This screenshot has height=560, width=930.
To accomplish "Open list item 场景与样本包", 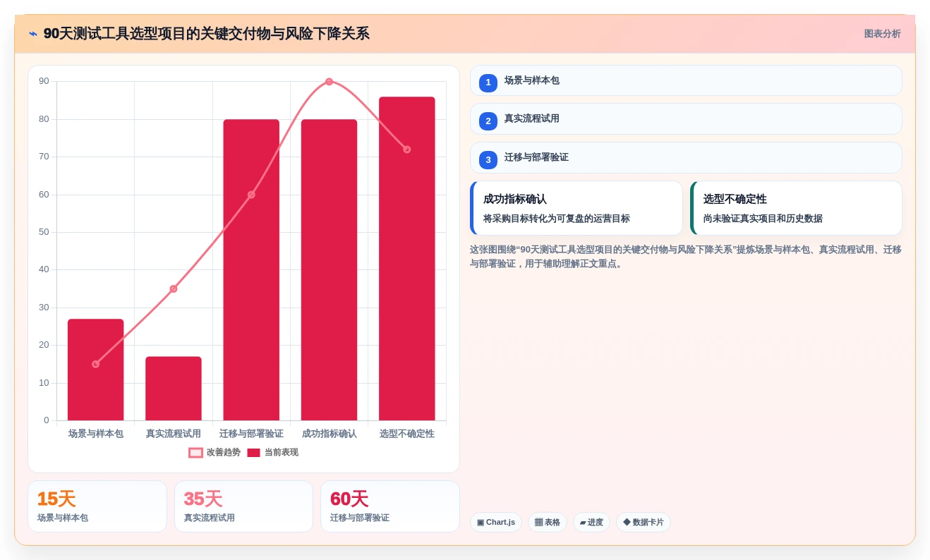I will [686, 80].
